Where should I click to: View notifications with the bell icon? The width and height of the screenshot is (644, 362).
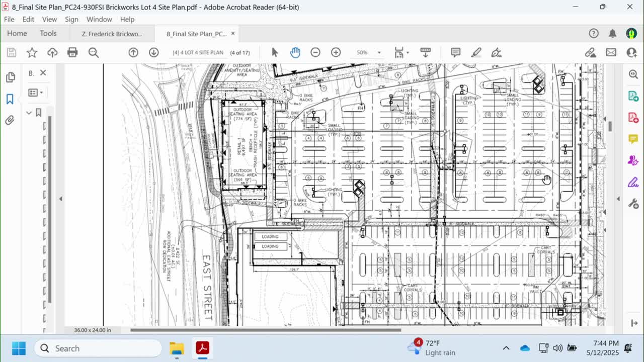612,34
